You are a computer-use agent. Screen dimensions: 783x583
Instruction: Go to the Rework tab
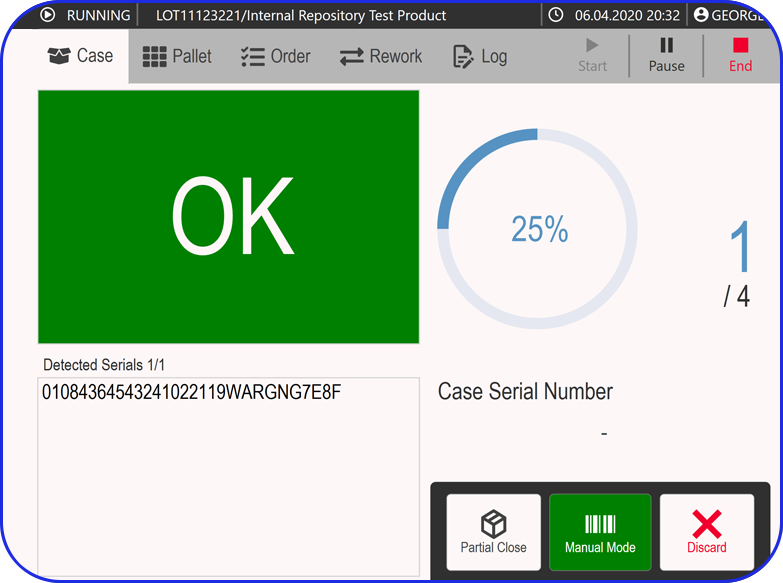[381, 56]
